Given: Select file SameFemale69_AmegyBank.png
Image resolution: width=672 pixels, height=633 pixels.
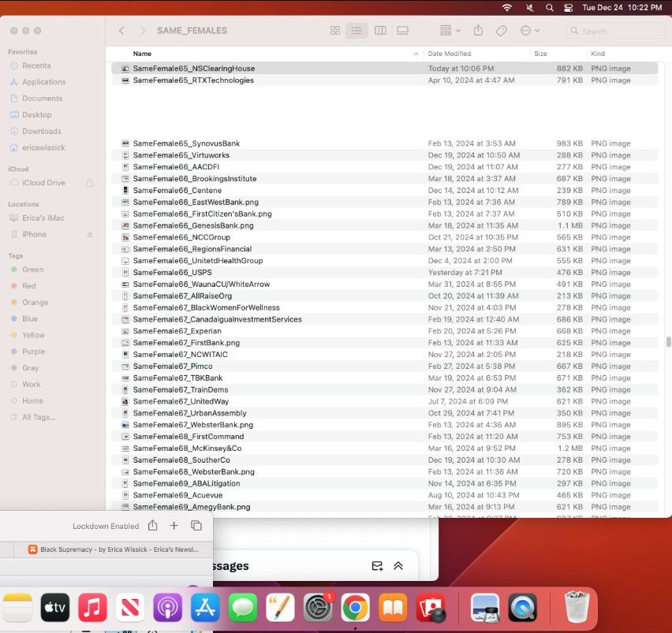Looking at the screenshot, I should point(384,507).
